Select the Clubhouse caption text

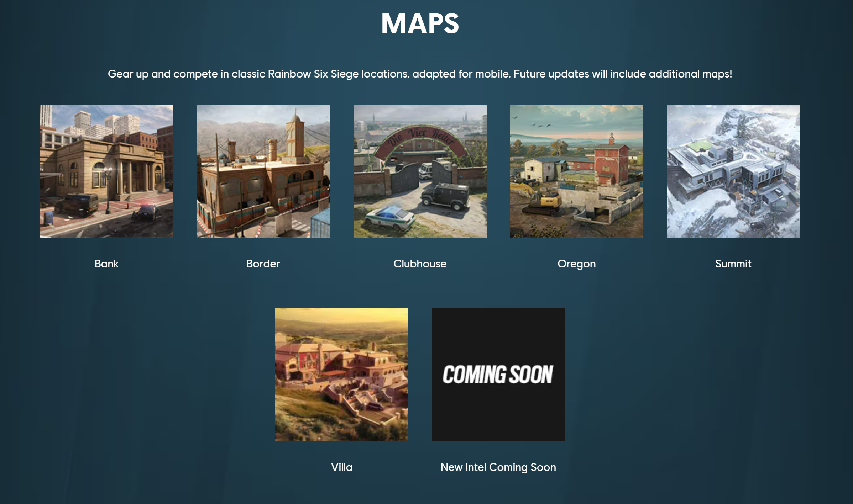pos(420,264)
